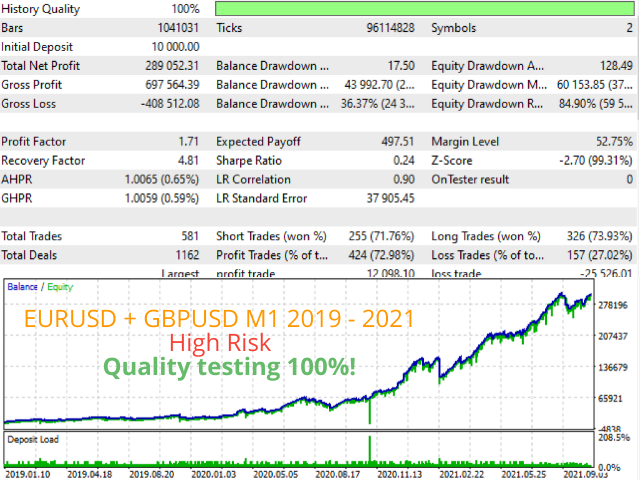
Task: Select the Z-Score value -2.70 (99.31%)
Action: (596, 160)
